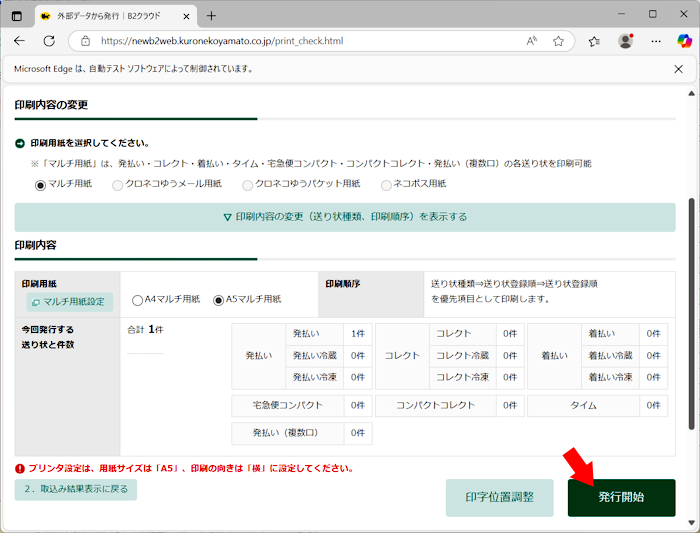Click the red プリンタ設定 warning message

(x=185, y=468)
